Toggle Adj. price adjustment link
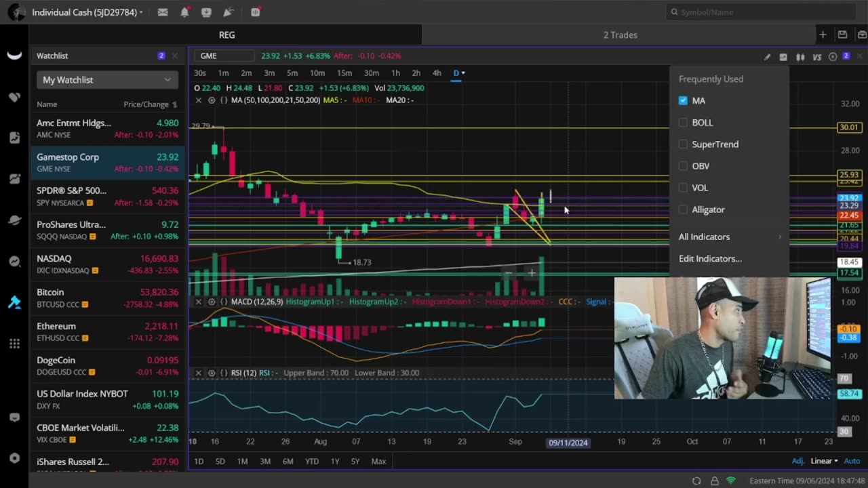 797,461
